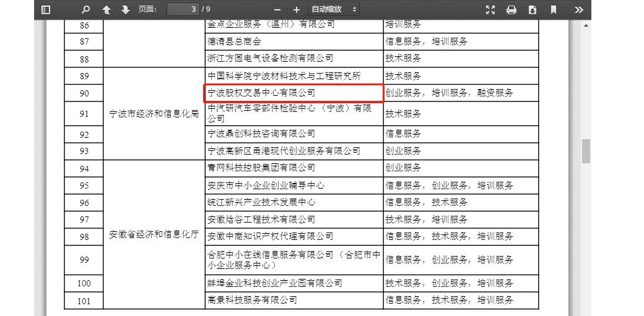Click row number 101 cell
This screenshot has width=644, height=316.
[84, 301]
